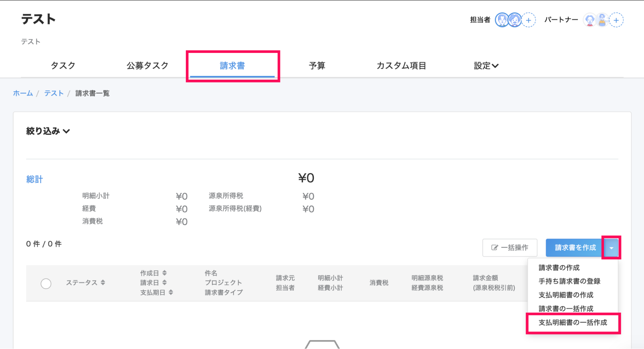Click the 請求元 column header
Image resolution: width=644 pixels, height=349 pixels.
pos(285,278)
